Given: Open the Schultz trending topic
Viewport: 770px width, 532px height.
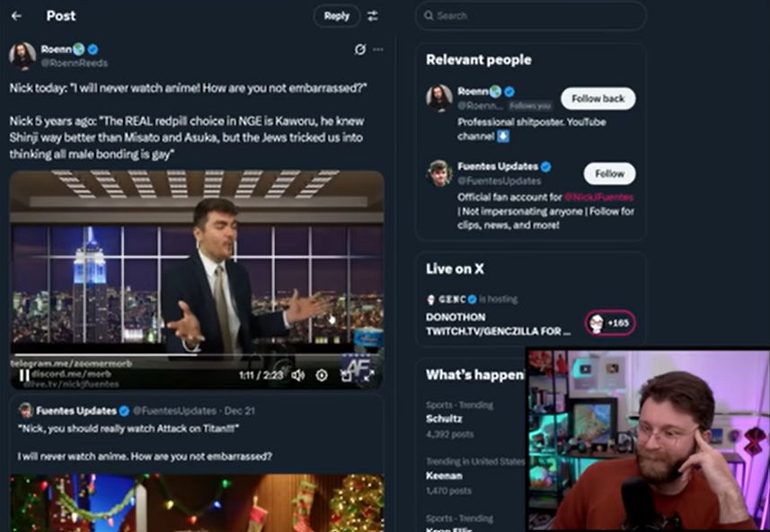Looking at the screenshot, I should (445, 419).
